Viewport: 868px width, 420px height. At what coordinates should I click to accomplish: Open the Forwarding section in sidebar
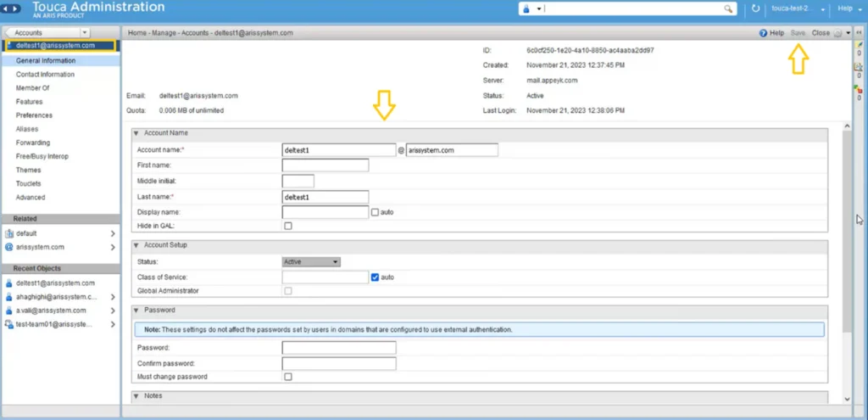[33, 143]
